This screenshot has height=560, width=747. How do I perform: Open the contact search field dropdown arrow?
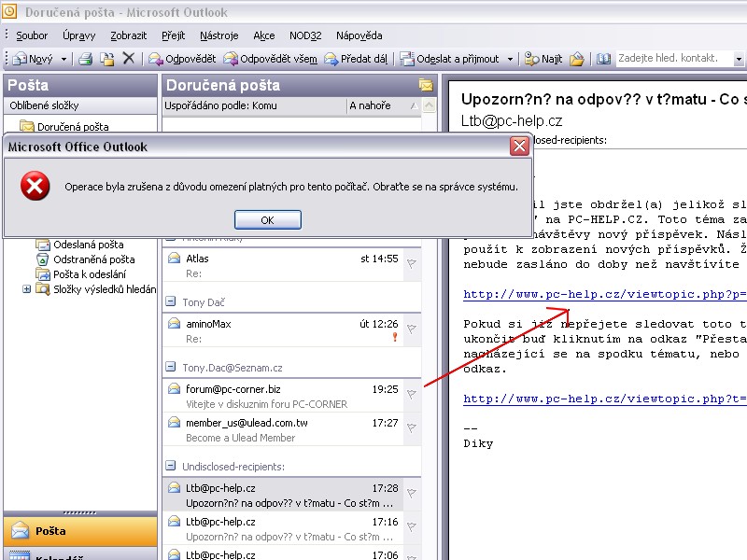pos(739,59)
